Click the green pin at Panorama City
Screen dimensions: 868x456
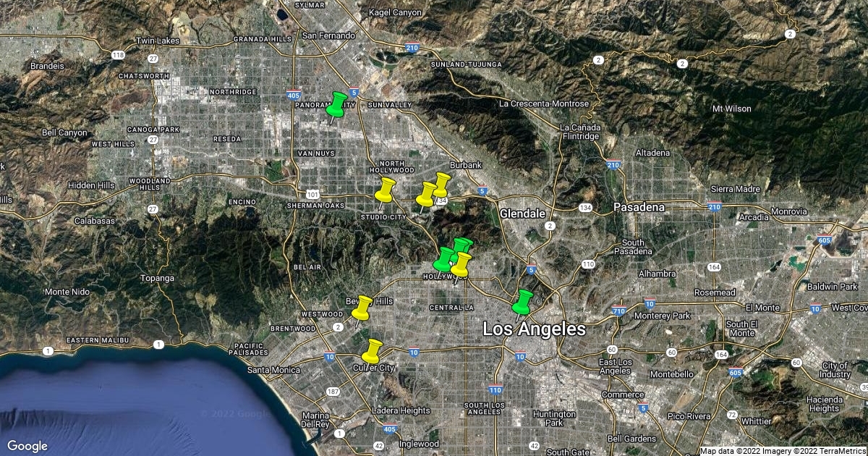pos(336,104)
